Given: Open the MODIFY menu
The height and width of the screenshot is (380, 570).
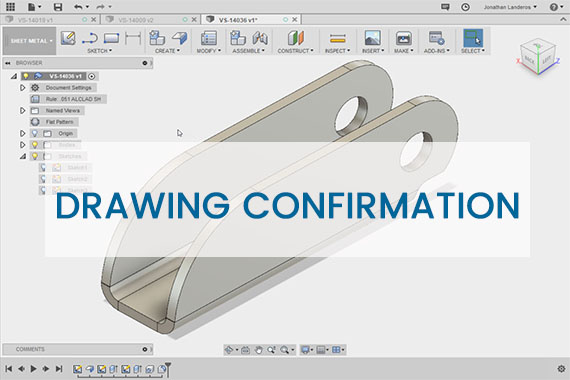Looking at the screenshot, I should 209,51.
